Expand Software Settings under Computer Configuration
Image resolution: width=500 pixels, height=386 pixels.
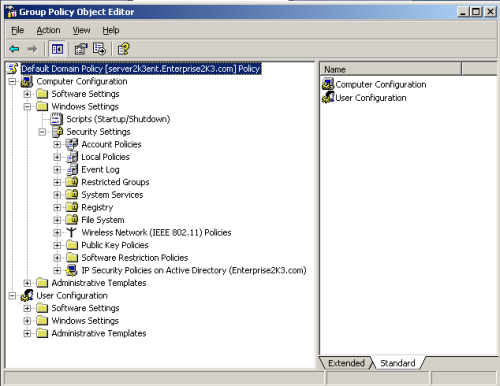(x=27, y=94)
